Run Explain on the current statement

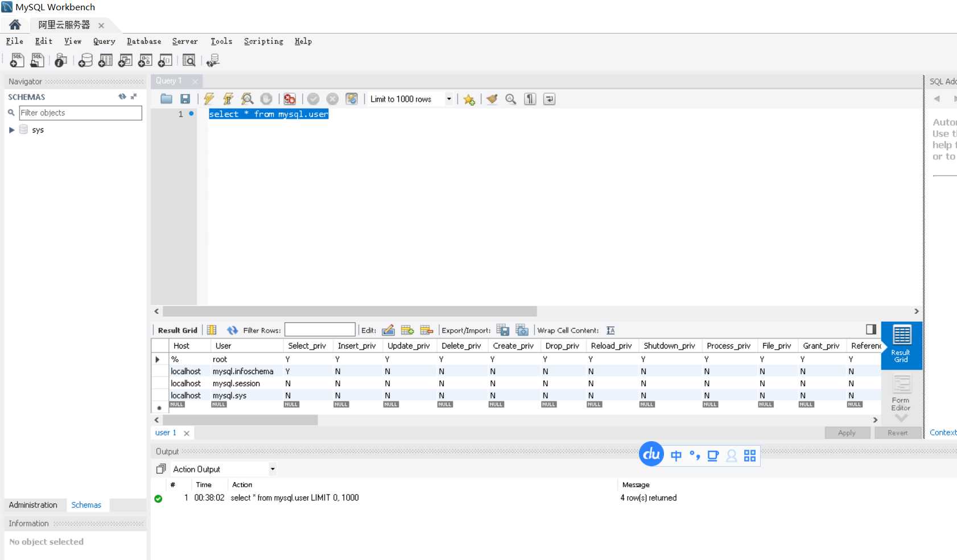247,99
